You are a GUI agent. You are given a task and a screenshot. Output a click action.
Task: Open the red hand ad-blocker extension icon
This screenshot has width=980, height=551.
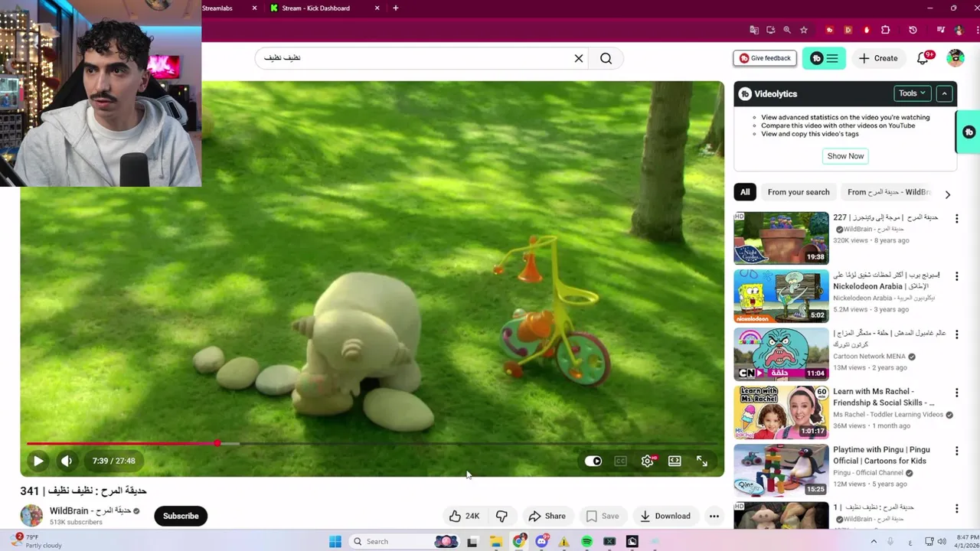[867, 30]
